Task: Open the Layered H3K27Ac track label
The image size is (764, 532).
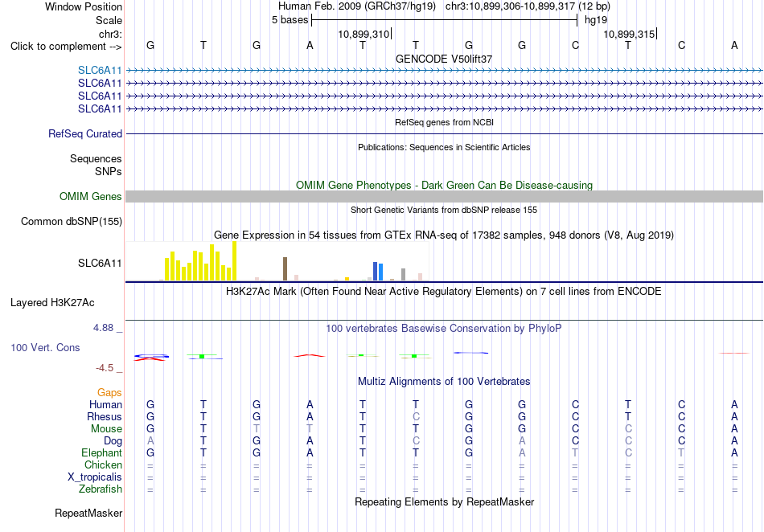Action: 52,303
